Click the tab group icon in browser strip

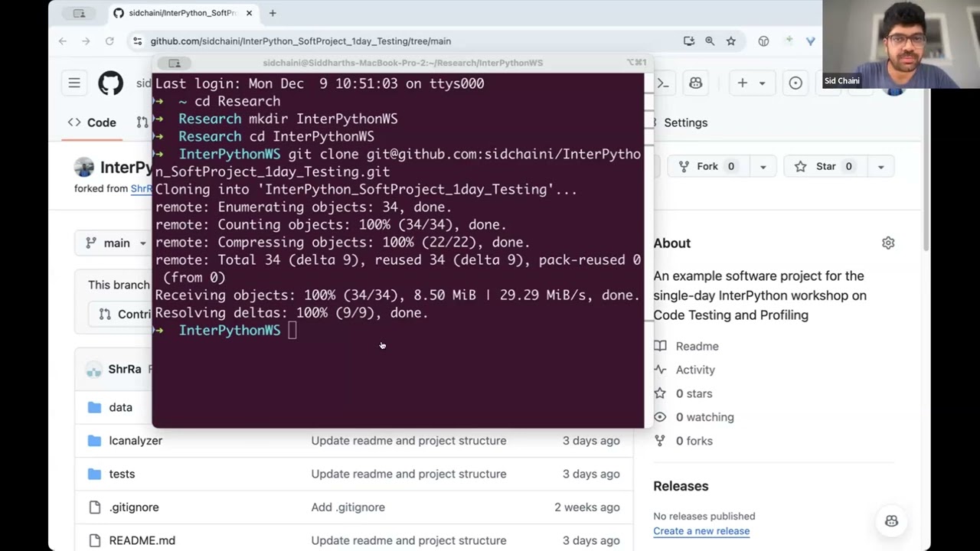pos(79,13)
